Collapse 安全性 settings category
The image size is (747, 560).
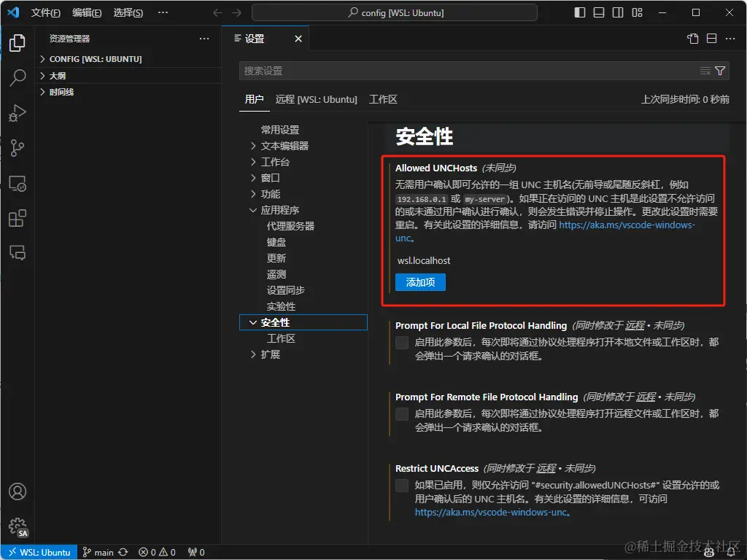pyautogui.click(x=303, y=322)
